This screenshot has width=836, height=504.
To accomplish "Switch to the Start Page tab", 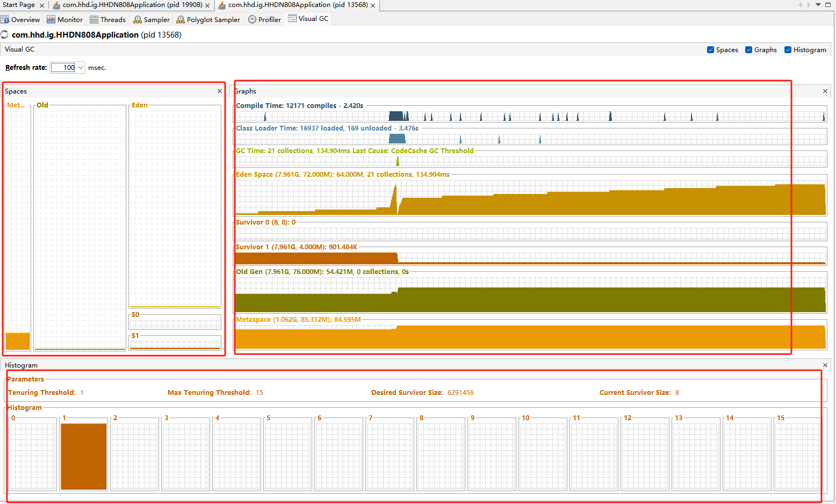I will point(19,5).
